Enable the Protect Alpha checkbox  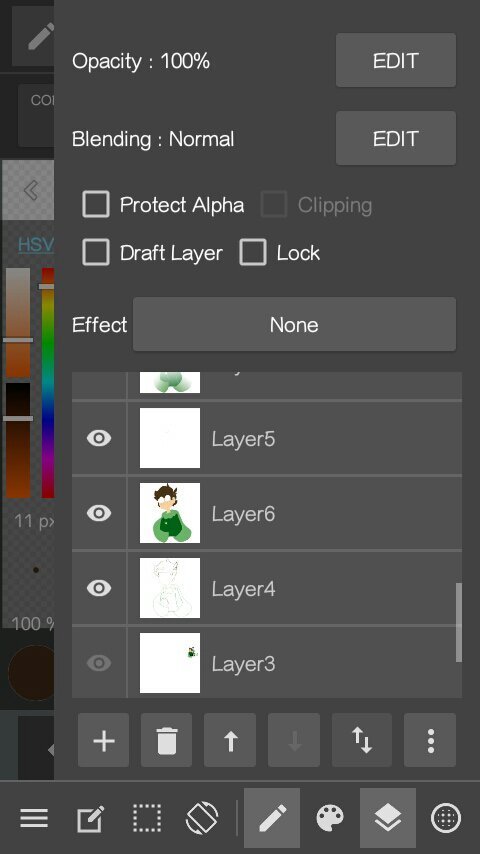[96, 205]
